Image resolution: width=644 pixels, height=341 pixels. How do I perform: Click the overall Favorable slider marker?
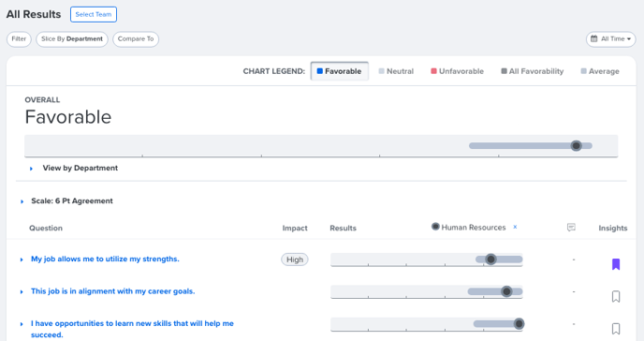click(x=577, y=145)
